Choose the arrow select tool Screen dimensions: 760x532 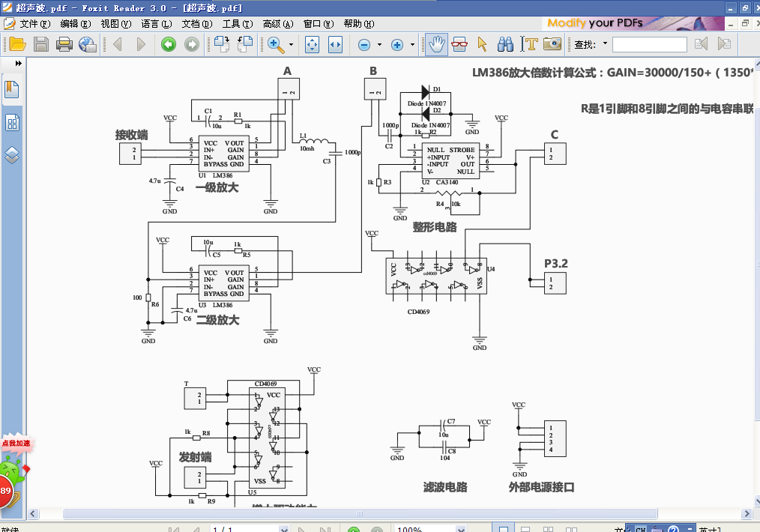tap(482, 44)
